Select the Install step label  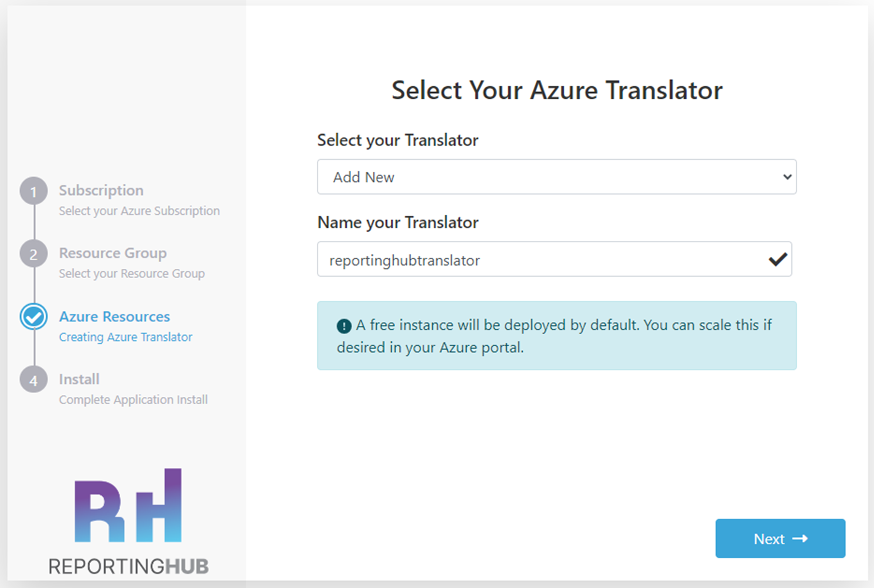[x=79, y=379]
